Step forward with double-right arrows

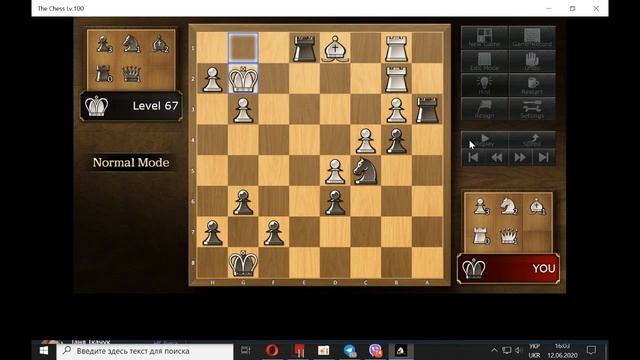pyautogui.click(x=520, y=158)
